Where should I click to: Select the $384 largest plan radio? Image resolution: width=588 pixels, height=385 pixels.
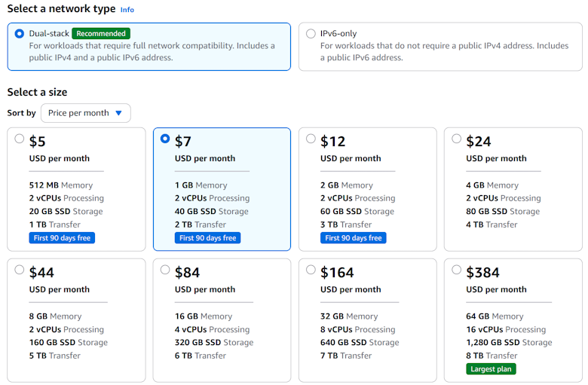tap(456, 270)
